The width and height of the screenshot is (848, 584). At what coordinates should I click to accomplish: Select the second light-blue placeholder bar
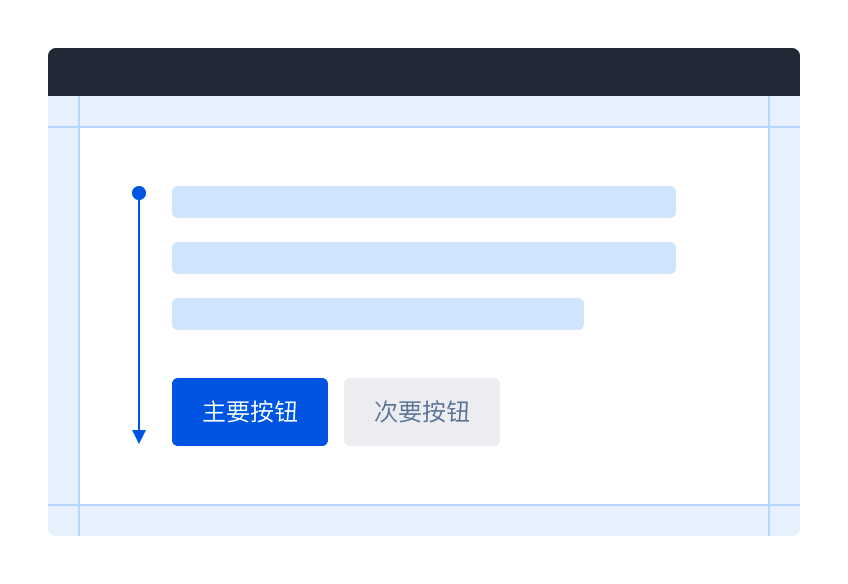pyautogui.click(x=424, y=258)
